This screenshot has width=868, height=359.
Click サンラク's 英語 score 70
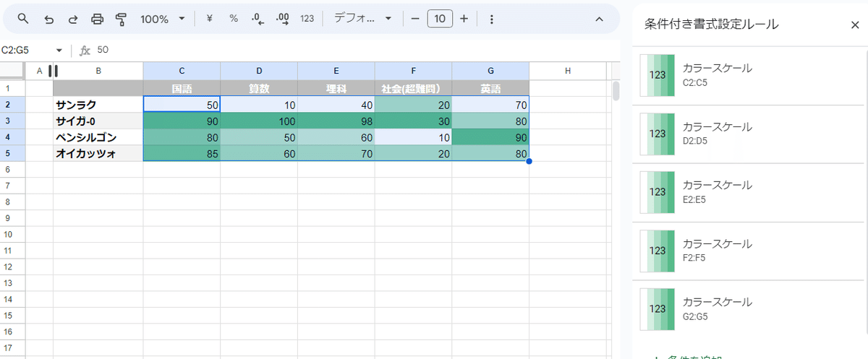tap(491, 105)
